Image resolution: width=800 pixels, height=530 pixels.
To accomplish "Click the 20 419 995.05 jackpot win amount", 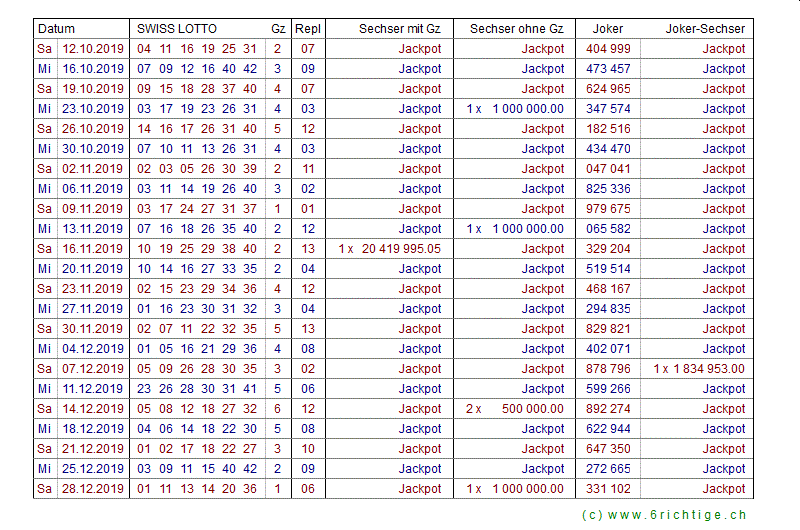I will [x=390, y=249].
